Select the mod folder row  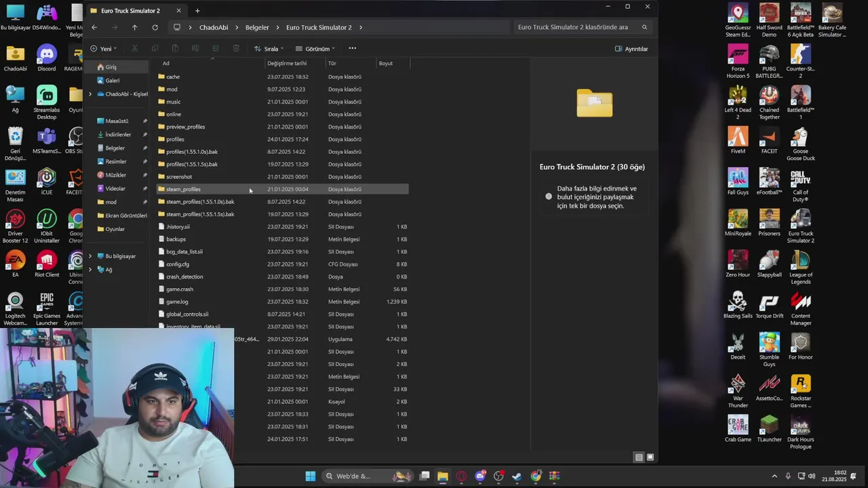click(282, 89)
